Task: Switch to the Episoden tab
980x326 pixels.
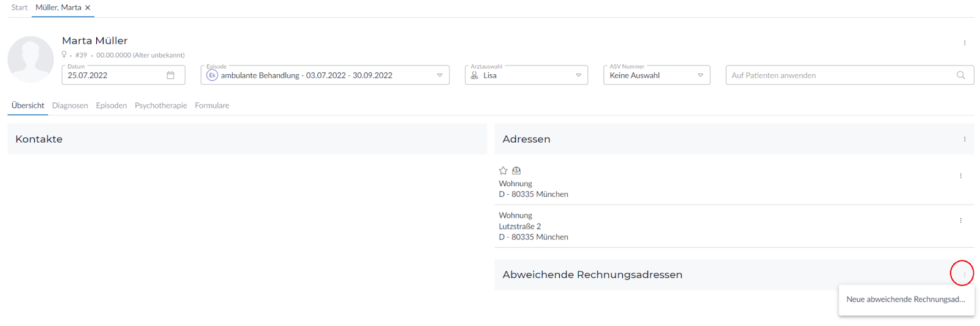Action: 111,105
